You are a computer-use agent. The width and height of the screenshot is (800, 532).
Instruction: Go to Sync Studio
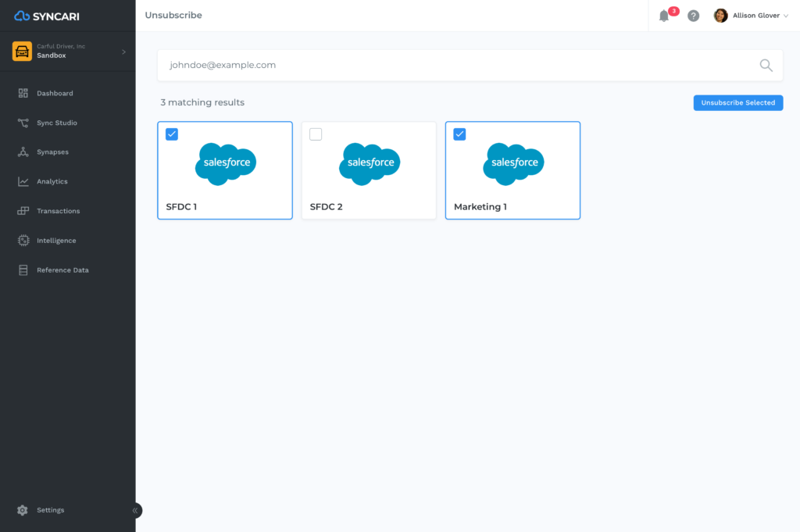(56, 123)
